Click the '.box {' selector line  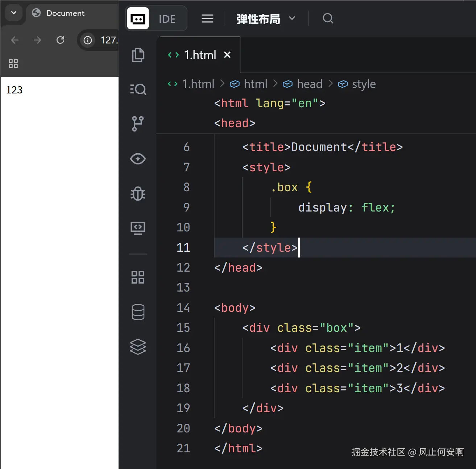point(291,187)
